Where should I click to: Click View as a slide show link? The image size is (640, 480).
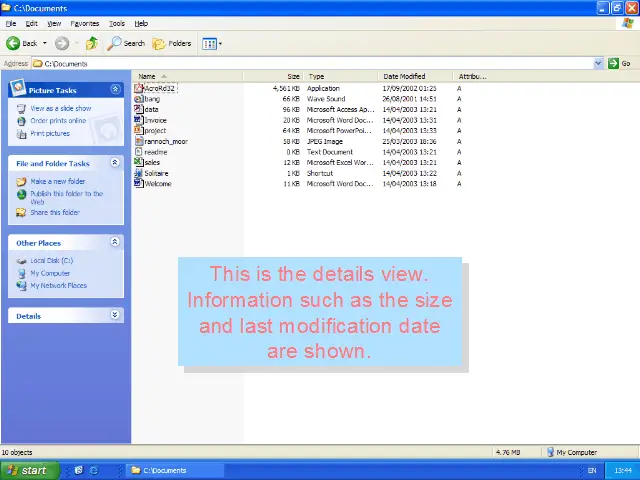point(60,108)
